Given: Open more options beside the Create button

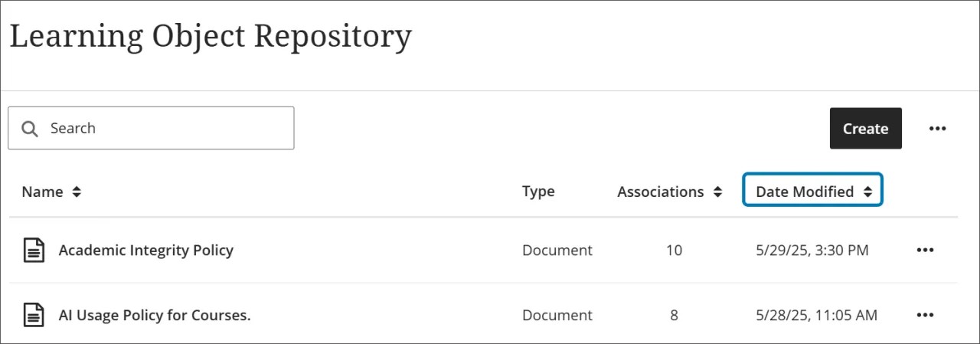Looking at the screenshot, I should (x=937, y=129).
